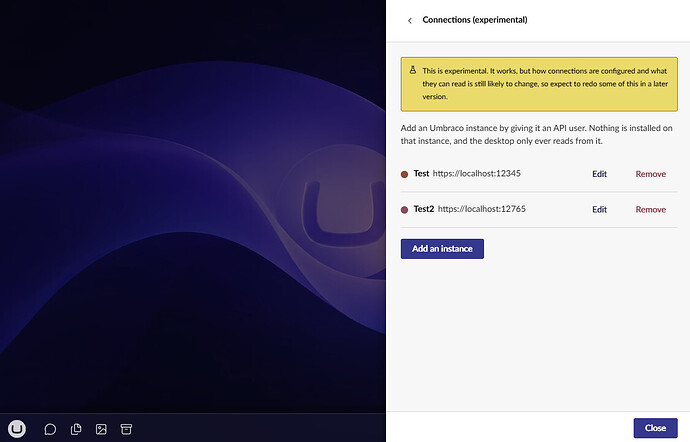Edit the Test2 connection

(x=599, y=210)
